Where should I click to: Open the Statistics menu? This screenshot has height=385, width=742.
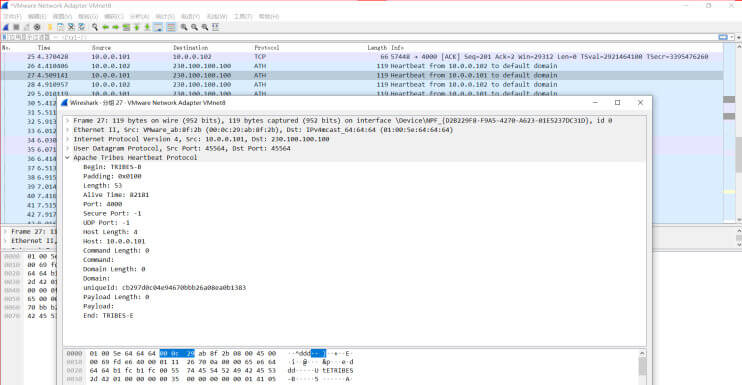point(165,17)
